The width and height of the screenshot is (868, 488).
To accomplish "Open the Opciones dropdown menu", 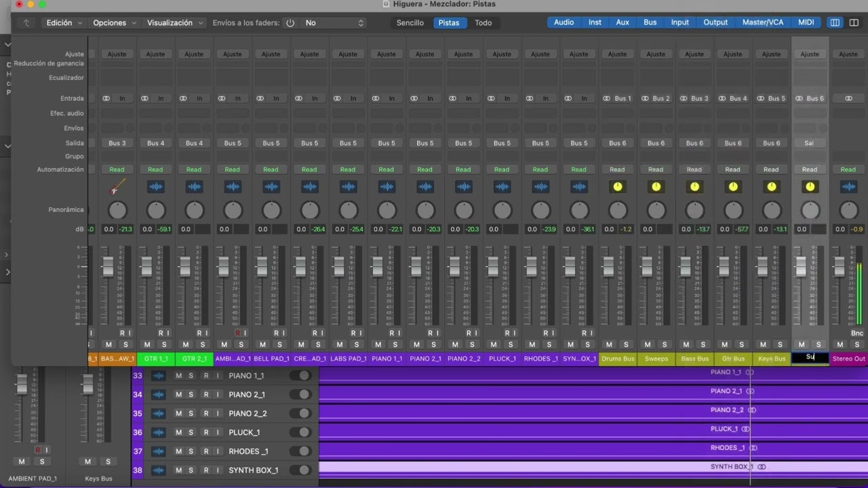I will pos(115,22).
